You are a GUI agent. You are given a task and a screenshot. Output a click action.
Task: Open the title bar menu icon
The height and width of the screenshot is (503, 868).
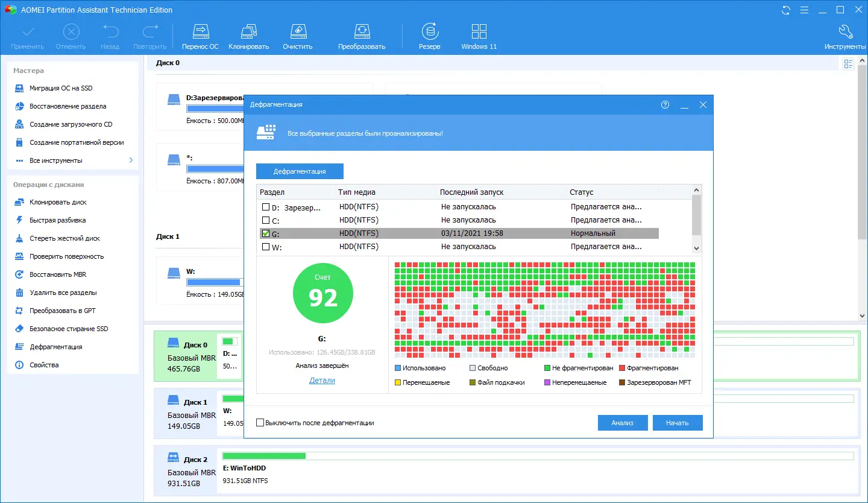(x=804, y=10)
